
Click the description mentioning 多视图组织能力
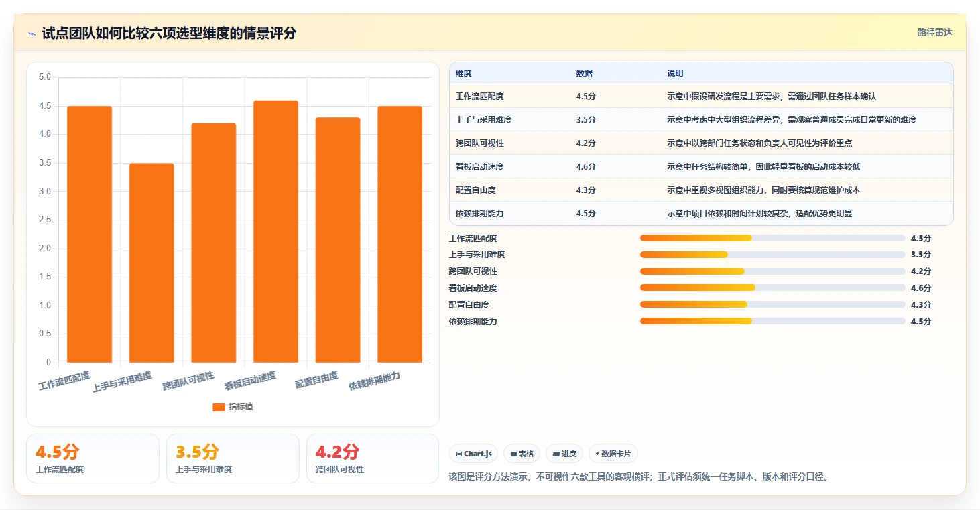[x=763, y=190]
